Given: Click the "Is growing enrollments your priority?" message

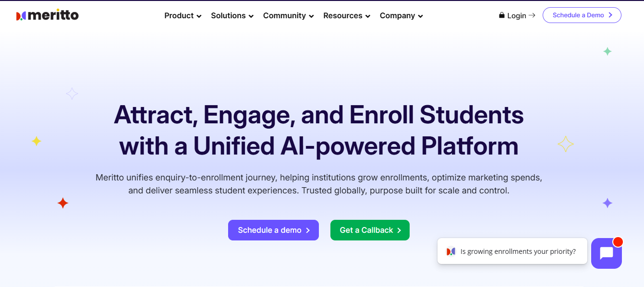Looking at the screenshot, I should [518, 251].
